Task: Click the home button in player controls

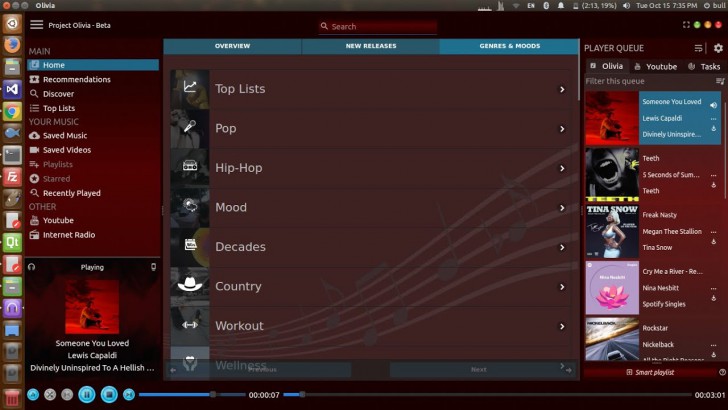Action: click(x=33, y=395)
